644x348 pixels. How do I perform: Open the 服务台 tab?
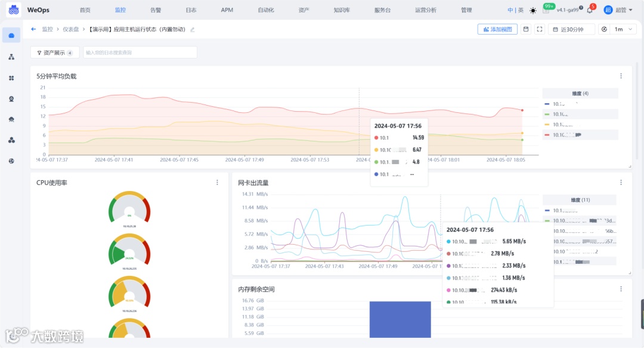[382, 10]
